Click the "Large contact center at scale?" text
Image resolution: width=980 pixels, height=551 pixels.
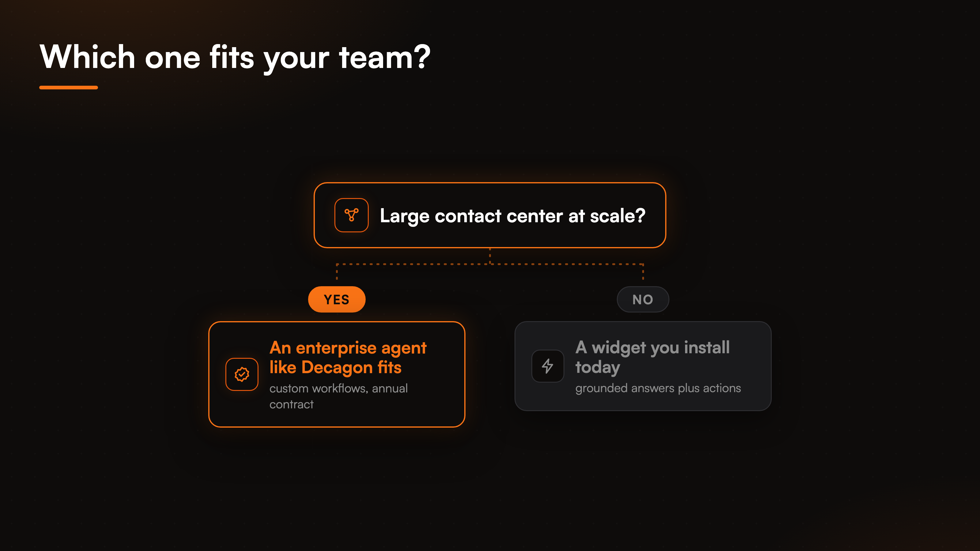(x=512, y=216)
